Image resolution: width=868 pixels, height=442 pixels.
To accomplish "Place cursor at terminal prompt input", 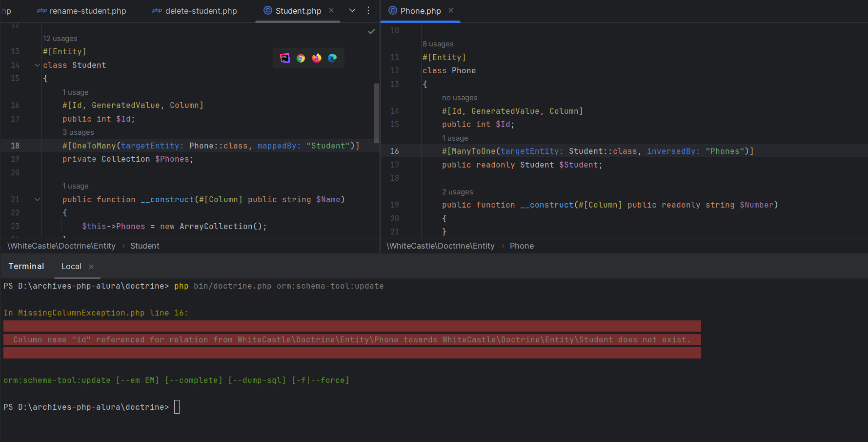I will (x=177, y=407).
